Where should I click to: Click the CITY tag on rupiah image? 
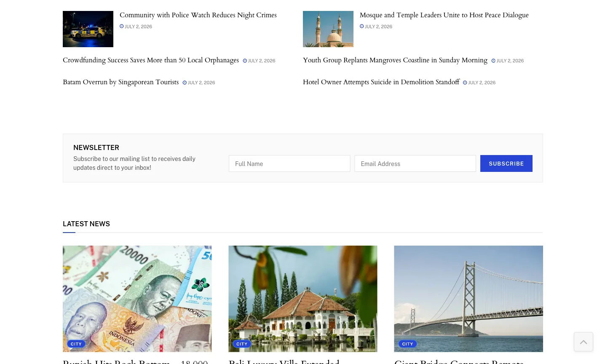click(x=76, y=344)
